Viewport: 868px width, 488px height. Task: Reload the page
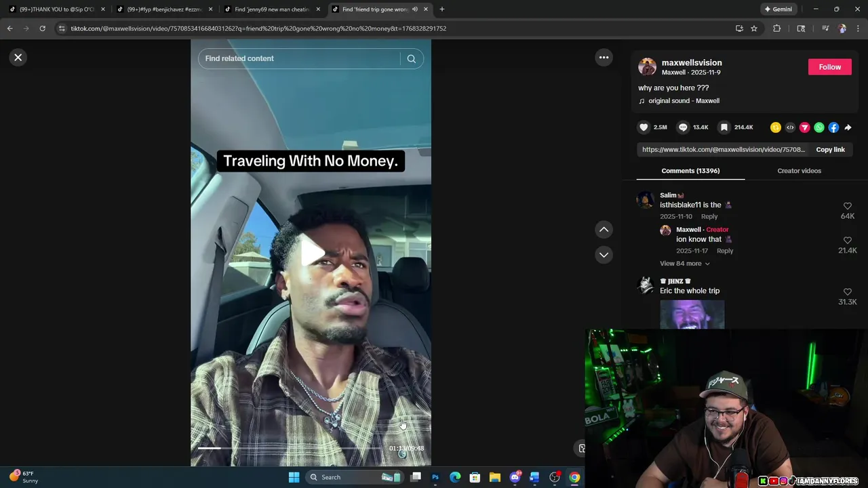(42, 28)
